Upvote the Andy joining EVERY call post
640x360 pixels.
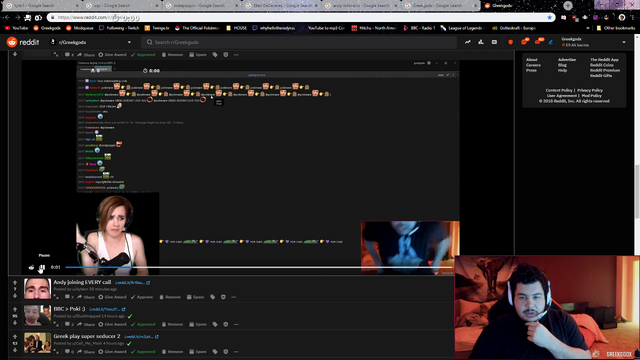pos(15,282)
